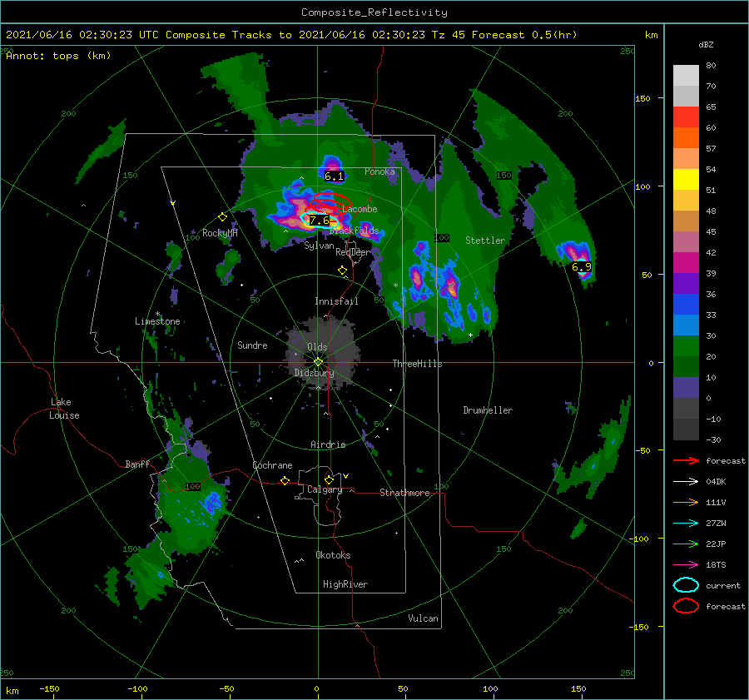Click the Cochrane city label
749x700 pixels.
click(272, 465)
